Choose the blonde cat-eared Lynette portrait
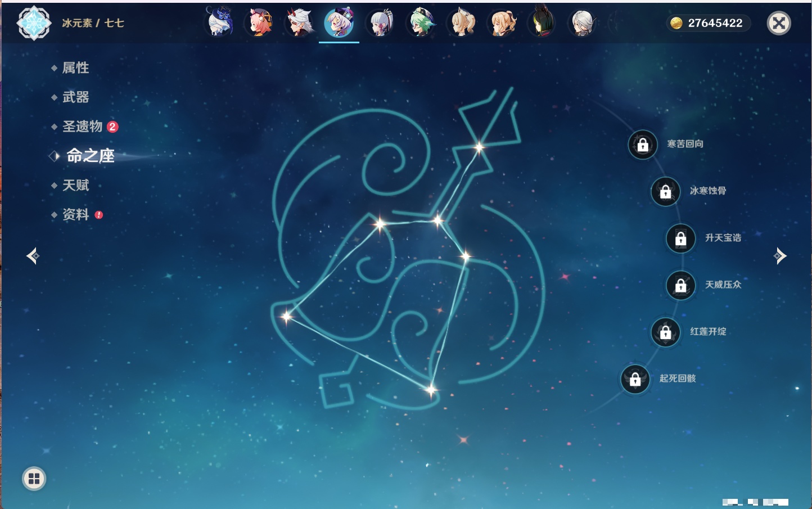Viewport: 812px width, 509px height. (x=462, y=22)
